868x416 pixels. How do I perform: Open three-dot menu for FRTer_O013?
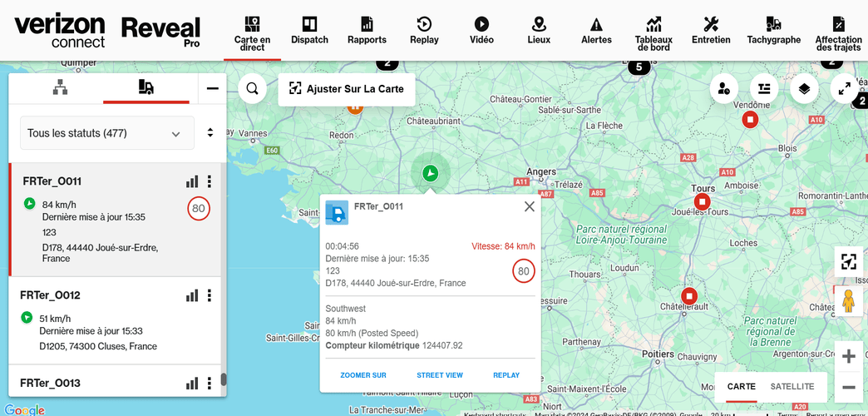[x=210, y=384]
